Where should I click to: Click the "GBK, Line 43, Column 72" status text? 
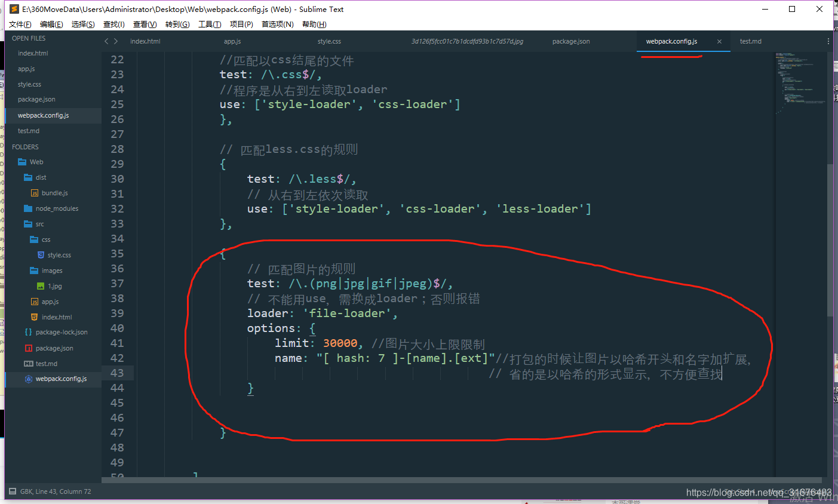coord(56,491)
